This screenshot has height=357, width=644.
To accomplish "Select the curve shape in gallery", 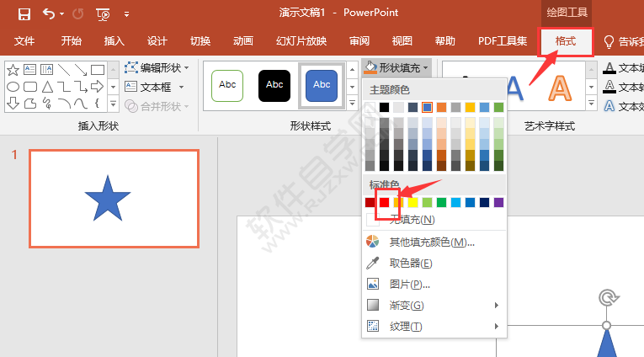I will coord(81,103).
